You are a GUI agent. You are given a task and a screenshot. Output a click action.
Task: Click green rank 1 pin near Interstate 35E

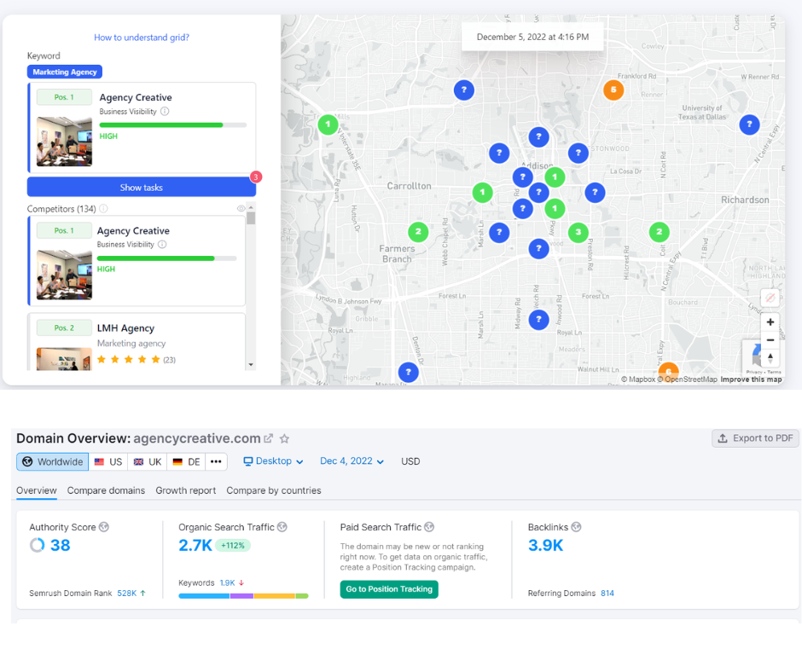(x=328, y=125)
